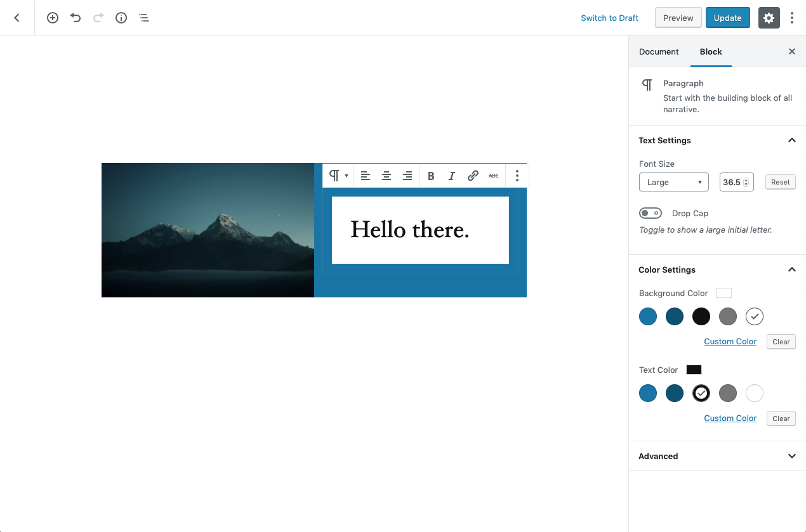Set text color to light blue
Viewport: 806px width, 532px height.
pyautogui.click(x=648, y=393)
